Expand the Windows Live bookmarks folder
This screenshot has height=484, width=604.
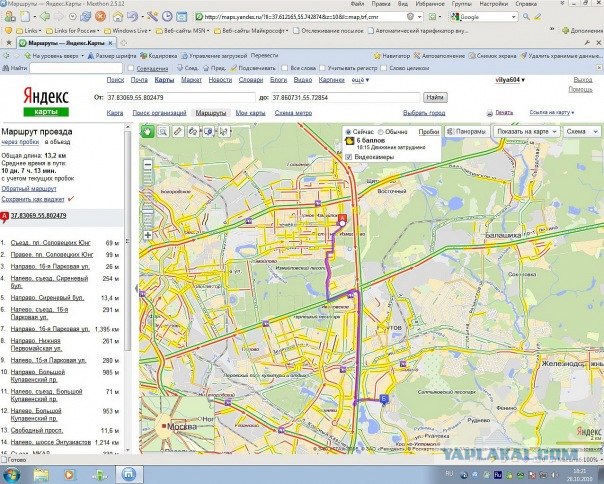(127, 30)
